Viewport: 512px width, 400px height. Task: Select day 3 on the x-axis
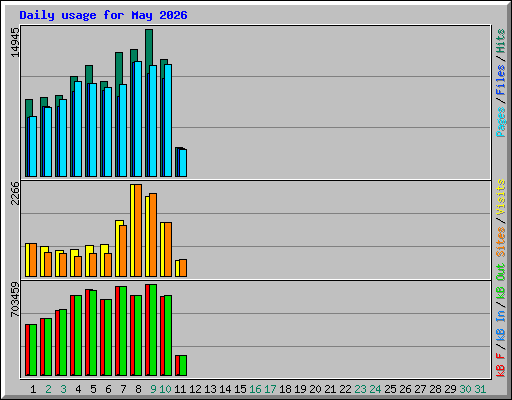tap(63, 389)
